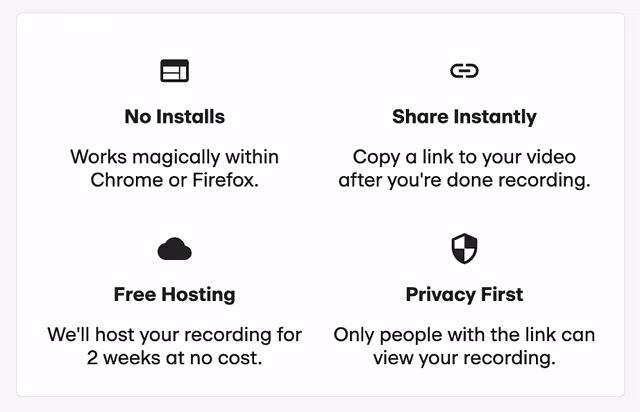Select the Privacy First heading
This screenshot has height=412, width=640.
pos(464,295)
